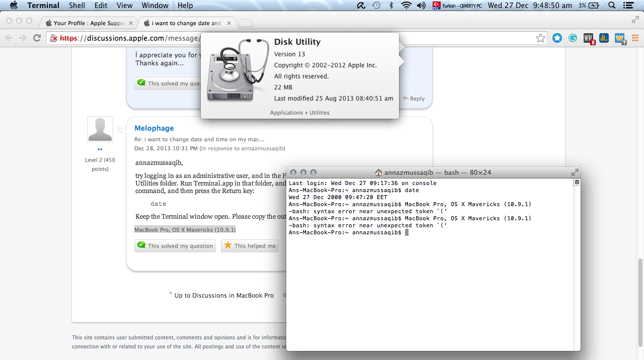Click the insecure https lock warning icon

click(54, 38)
